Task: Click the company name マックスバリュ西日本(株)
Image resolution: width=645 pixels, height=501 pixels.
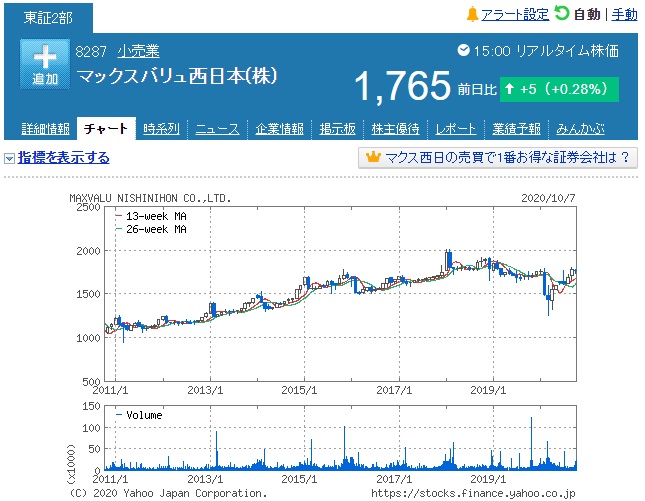Action: click(x=177, y=77)
